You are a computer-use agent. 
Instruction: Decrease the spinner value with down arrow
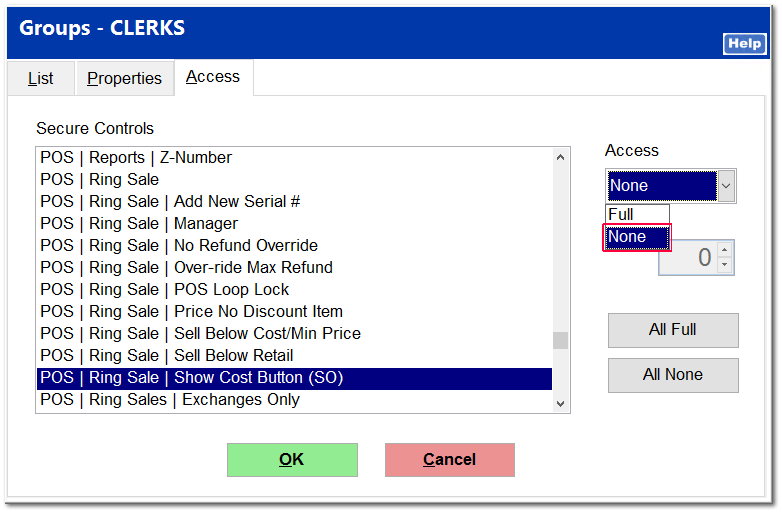point(725,266)
